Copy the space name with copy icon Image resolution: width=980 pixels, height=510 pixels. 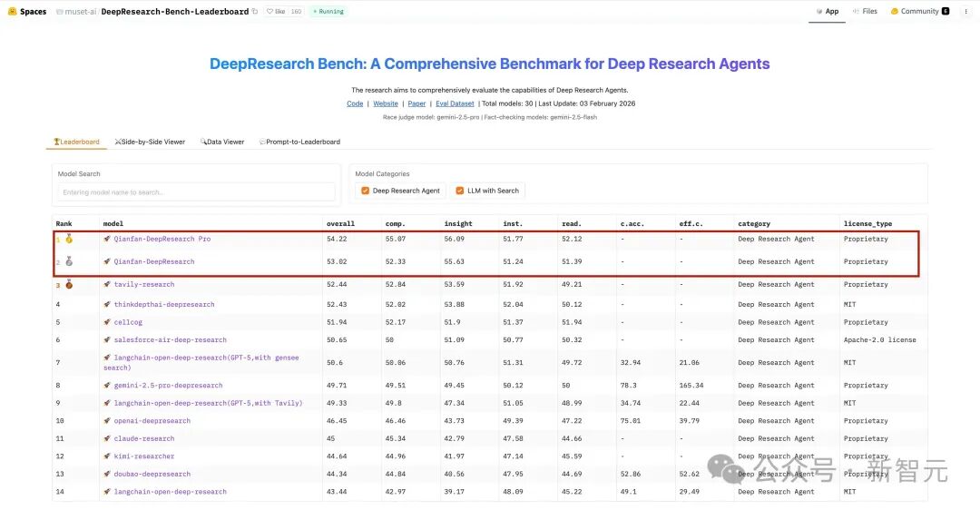click(255, 11)
